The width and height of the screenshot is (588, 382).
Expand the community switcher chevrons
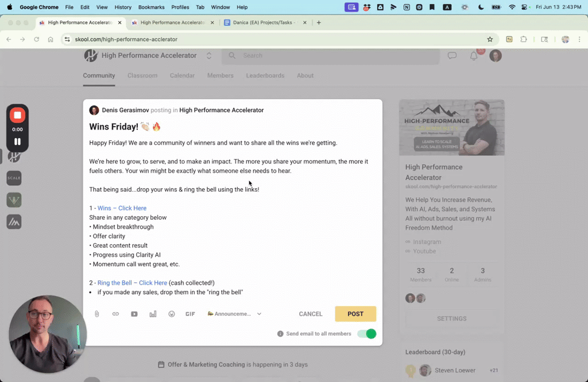[209, 56]
